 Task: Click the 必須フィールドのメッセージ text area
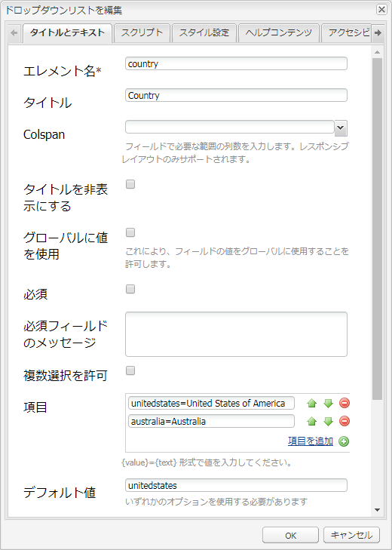click(236, 334)
